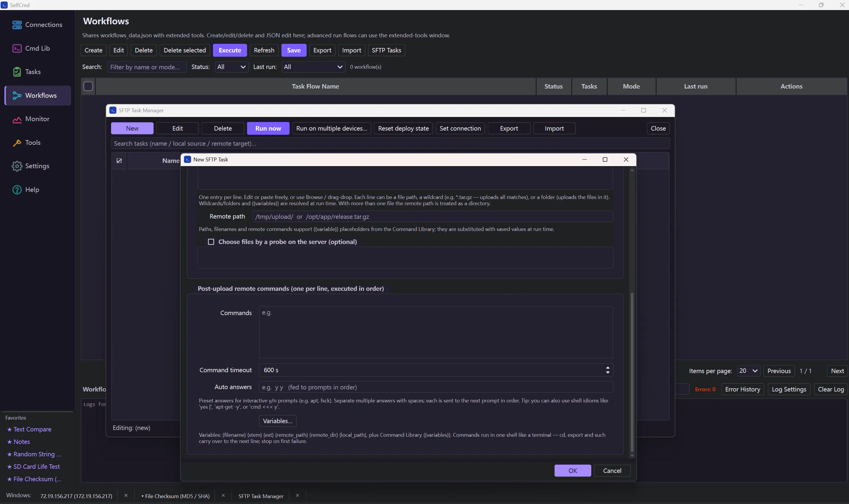Open the Connections sidebar icon
The image size is (849, 504).
pyautogui.click(x=17, y=25)
